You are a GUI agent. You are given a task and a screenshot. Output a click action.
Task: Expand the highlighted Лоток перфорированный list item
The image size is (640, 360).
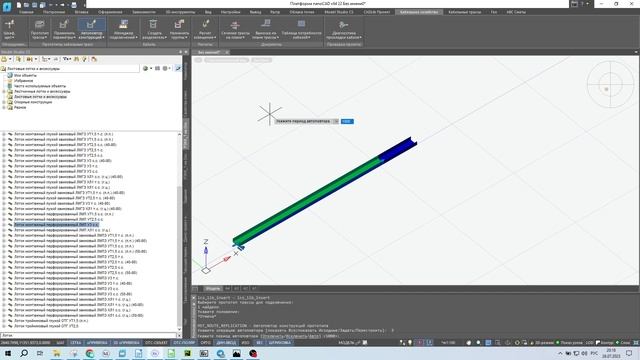[4, 224]
